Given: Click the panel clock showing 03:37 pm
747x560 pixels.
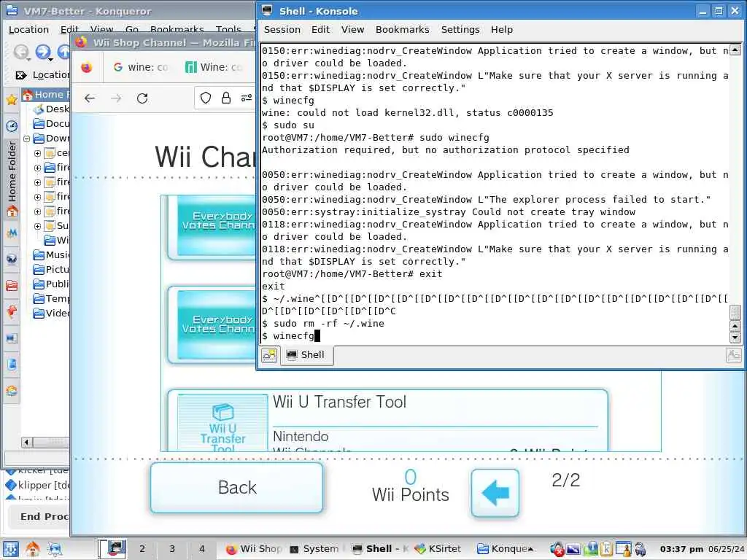Looking at the screenshot, I should pos(682,549).
